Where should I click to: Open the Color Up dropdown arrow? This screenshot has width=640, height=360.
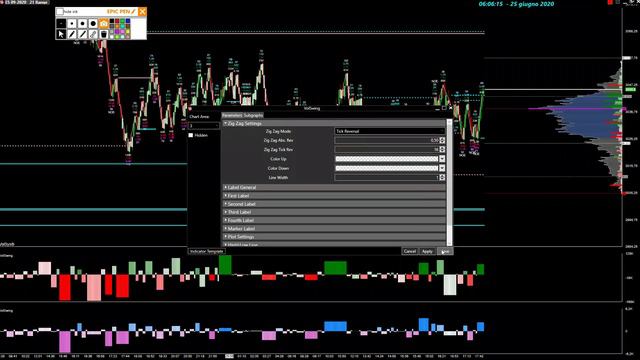click(x=442, y=159)
